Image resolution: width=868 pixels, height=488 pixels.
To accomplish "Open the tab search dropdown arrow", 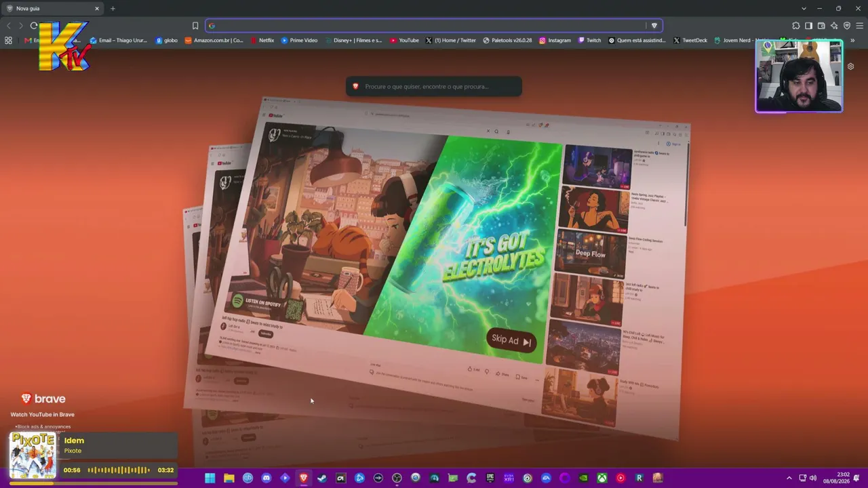I will click(x=804, y=8).
